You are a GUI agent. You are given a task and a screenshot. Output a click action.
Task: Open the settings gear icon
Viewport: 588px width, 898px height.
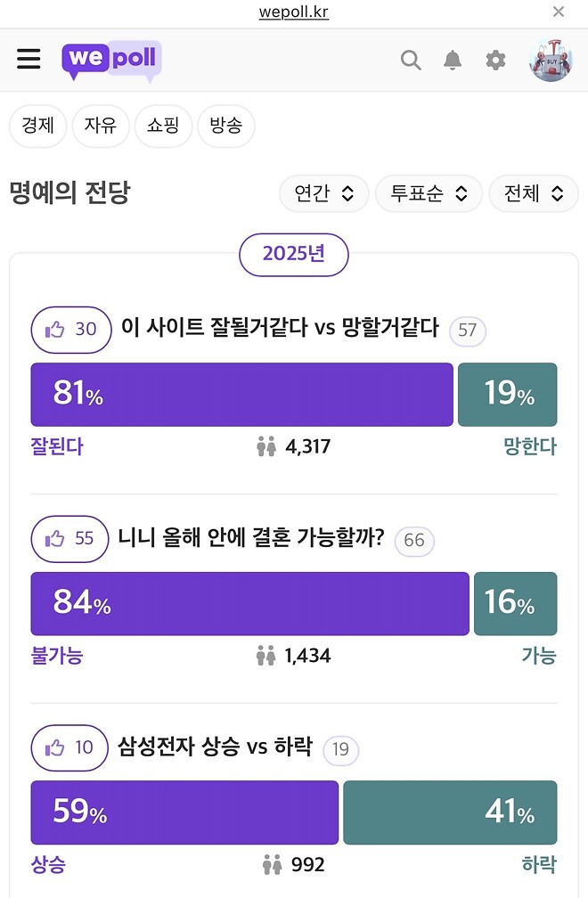(495, 60)
